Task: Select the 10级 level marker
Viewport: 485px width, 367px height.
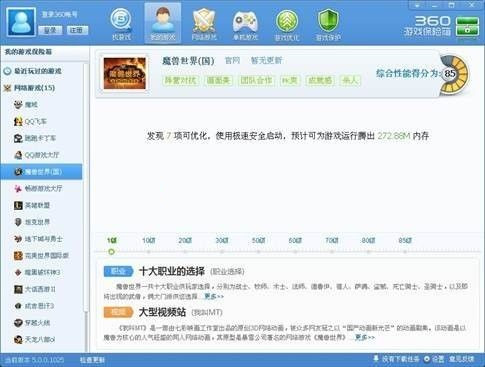Action: [149, 240]
